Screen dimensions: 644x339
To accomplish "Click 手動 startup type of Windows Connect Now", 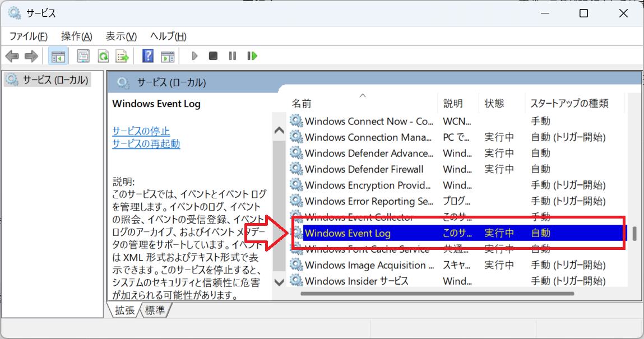I will tap(540, 121).
